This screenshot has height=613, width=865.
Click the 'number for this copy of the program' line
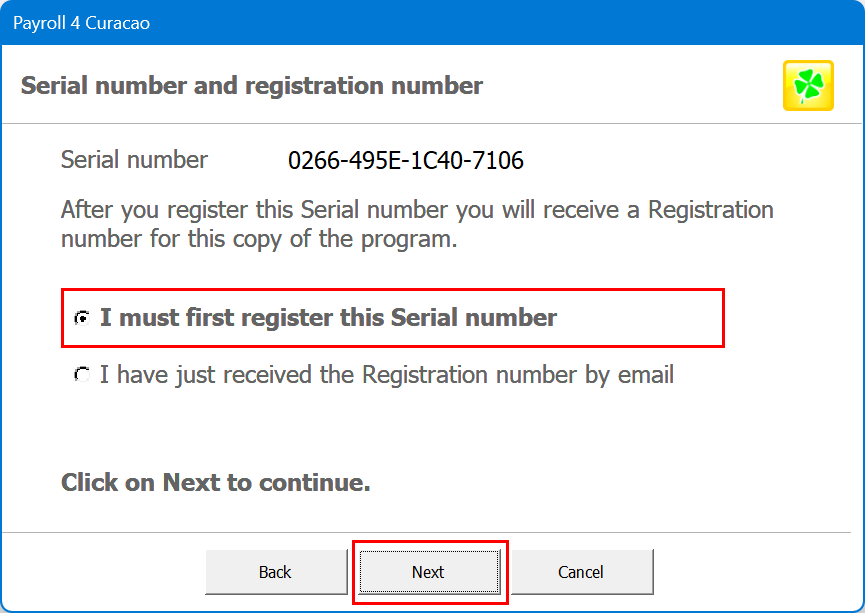point(259,240)
